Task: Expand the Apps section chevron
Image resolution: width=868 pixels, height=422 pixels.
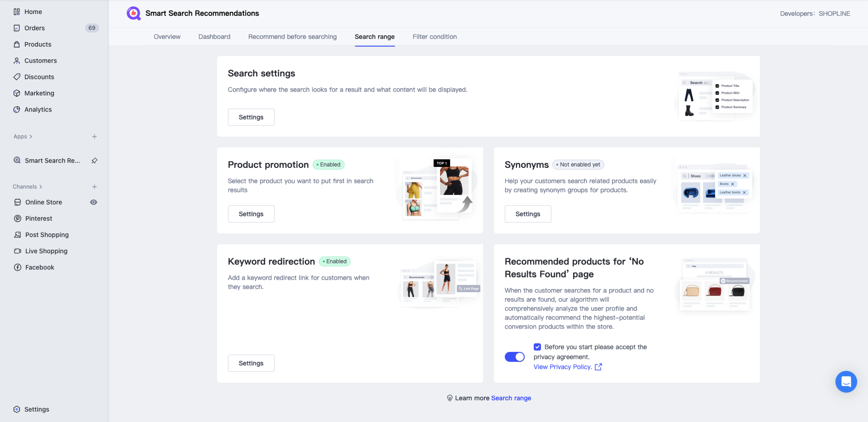Action: tap(31, 137)
